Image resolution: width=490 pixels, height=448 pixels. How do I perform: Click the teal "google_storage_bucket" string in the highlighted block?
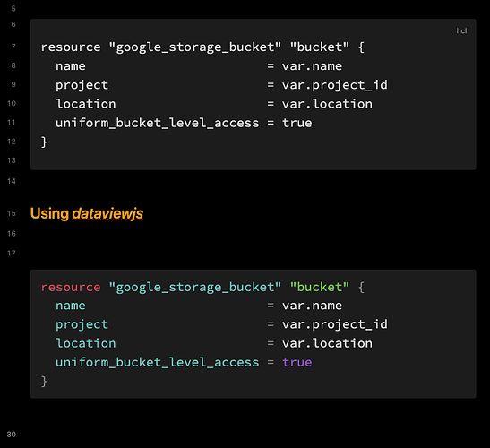pyautogui.click(x=195, y=287)
